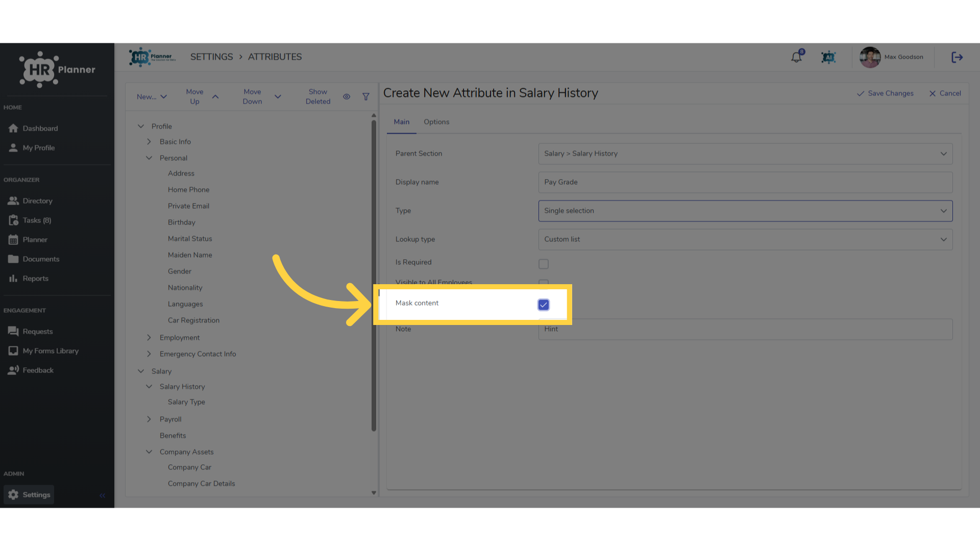Click Show Deleted button
The height and width of the screenshot is (551, 980).
318,96
